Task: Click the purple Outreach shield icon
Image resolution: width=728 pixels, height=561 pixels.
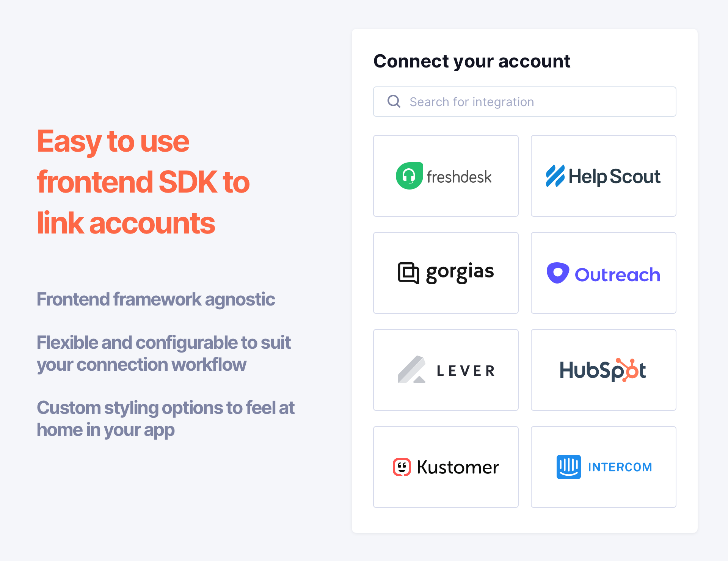Action: point(557,273)
